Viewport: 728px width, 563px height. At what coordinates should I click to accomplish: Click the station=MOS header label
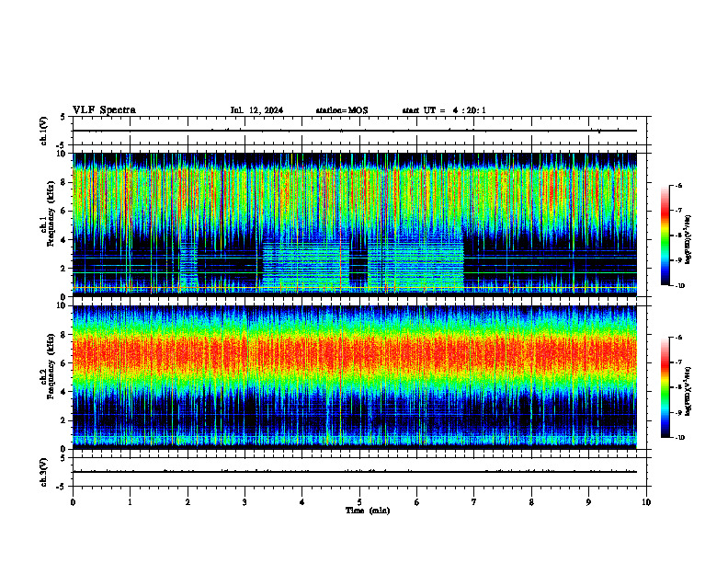click(342, 110)
